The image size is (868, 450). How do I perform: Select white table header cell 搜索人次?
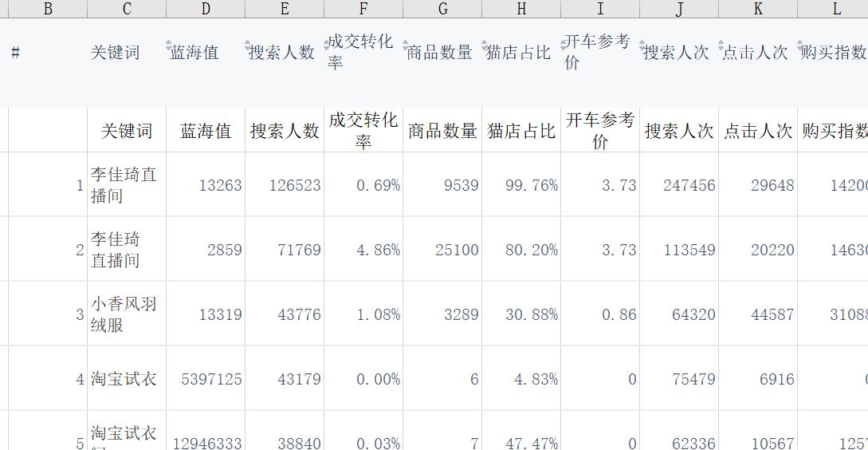tap(679, 130)
